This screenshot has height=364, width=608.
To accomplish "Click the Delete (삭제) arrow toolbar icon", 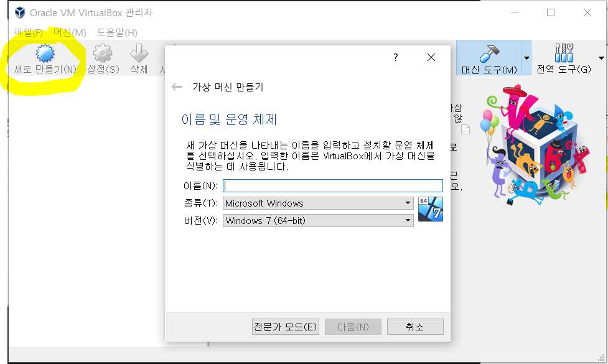I will tap(139, 53).
